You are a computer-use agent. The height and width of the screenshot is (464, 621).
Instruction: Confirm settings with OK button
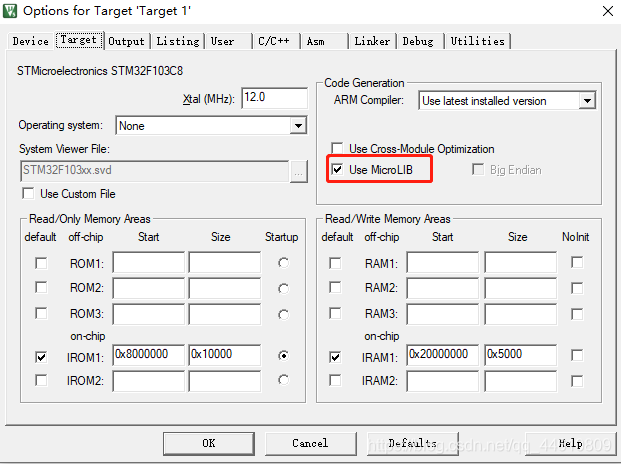[x=209, y=443]
